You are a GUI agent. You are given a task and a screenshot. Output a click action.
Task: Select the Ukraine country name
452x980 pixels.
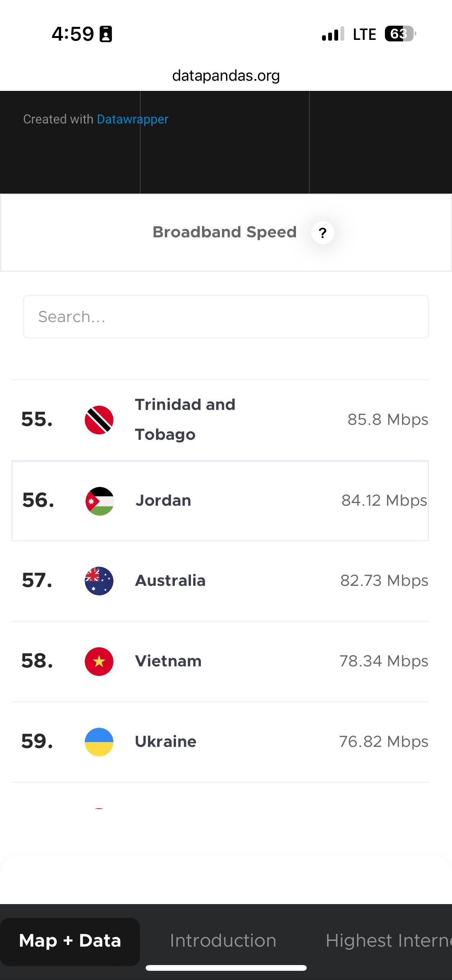[x=166, y=742]
